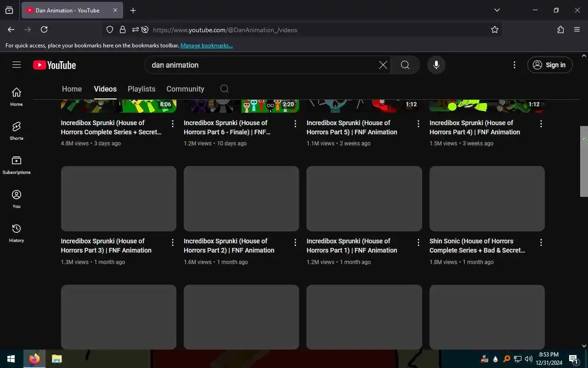Open action menu for House of Horrors Part 4 video
The height and width of the screenshot is (368, 588).
pos(541,124)
